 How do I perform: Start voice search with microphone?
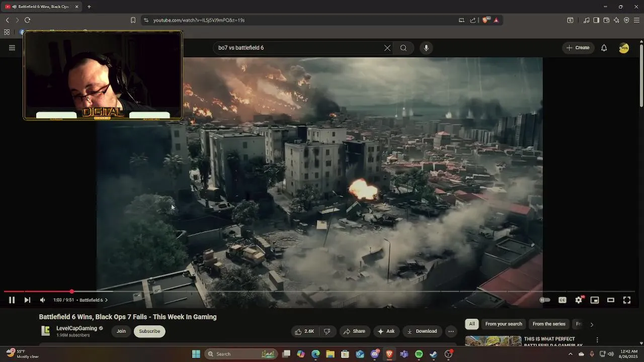tap(426, 48)
